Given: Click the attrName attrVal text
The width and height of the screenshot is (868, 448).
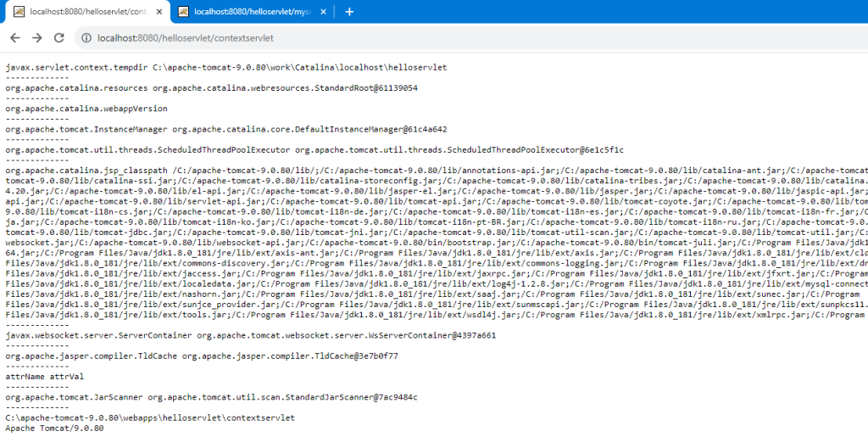Looking at the screenshot, I should (44, 377).
